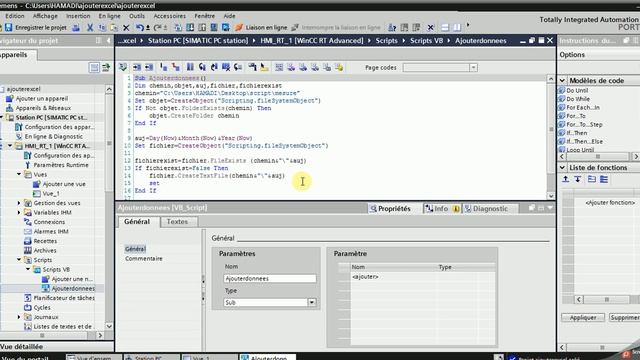Open the Edition menu
This screenshot has width=640, height=360.
[15, 16]
